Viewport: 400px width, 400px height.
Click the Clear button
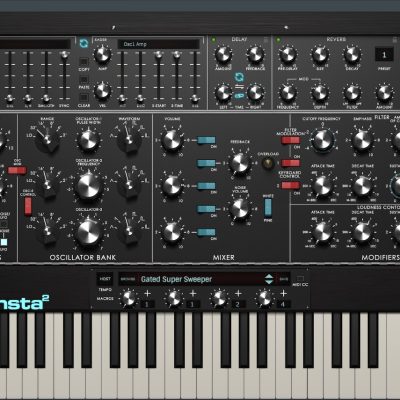84,98
